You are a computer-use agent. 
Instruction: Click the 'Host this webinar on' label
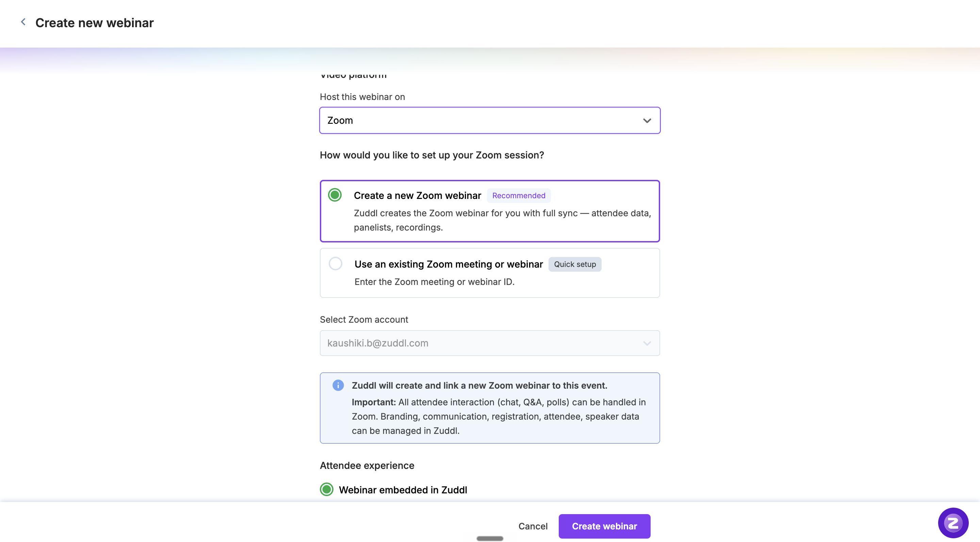pyautogui.click(x=362, y=97)
